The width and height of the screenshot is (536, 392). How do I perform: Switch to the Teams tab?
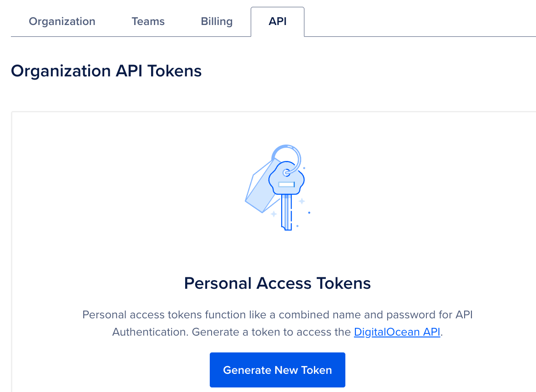148,21
